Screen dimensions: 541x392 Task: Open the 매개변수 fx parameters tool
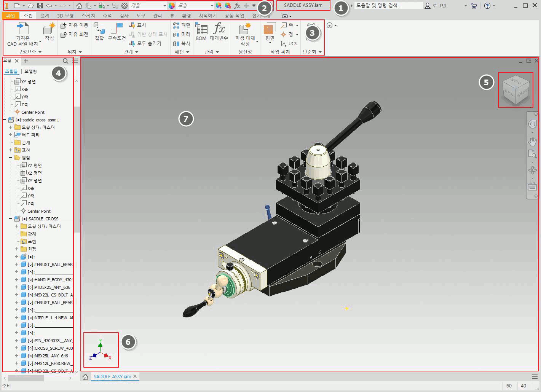pyautogui.click(x=219, y=31)
